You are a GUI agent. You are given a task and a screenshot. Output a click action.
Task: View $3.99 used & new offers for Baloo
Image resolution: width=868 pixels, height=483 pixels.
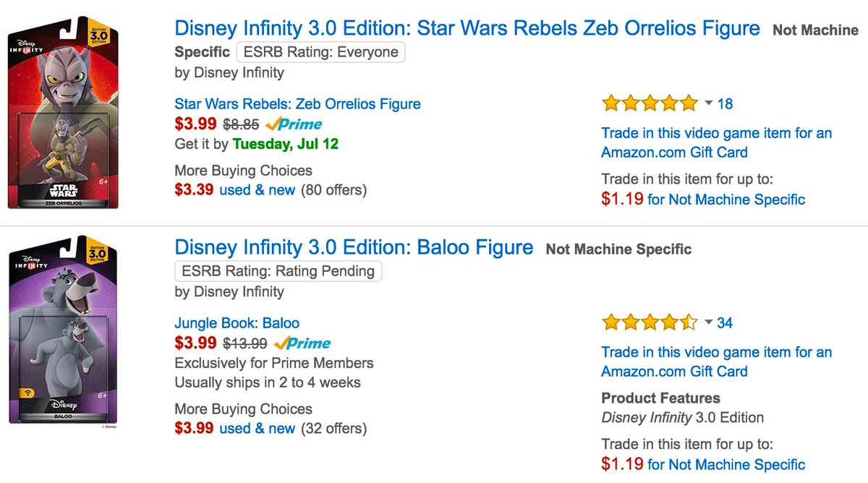pos(257,428)
